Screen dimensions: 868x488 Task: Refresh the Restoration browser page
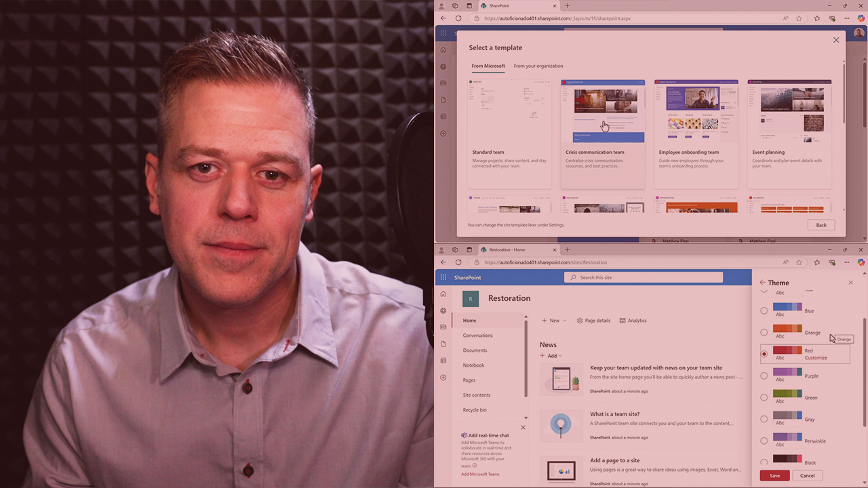click(x=458, y=262)
